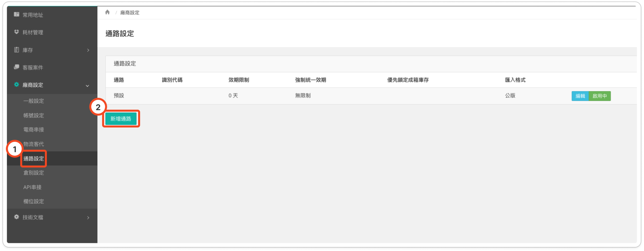Open the API串接 menu item
This screenshot has height=251, width=644.
coord(32,187)
